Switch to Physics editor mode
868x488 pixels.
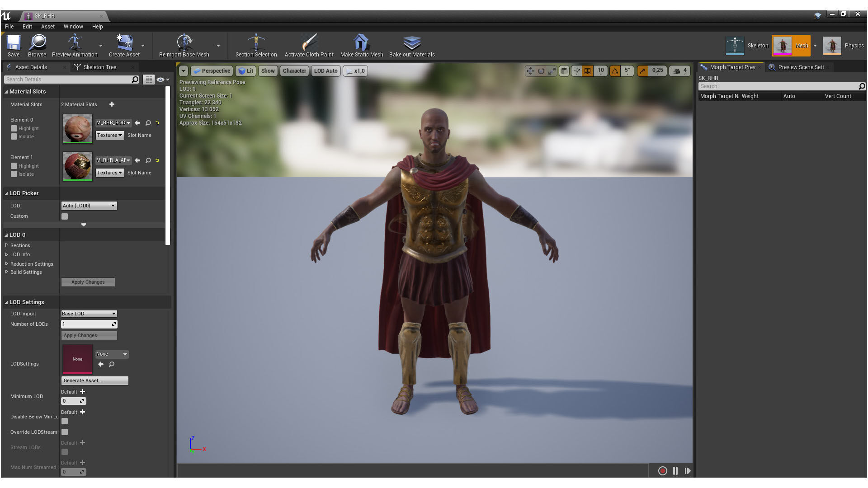click(x=844, y=46)
